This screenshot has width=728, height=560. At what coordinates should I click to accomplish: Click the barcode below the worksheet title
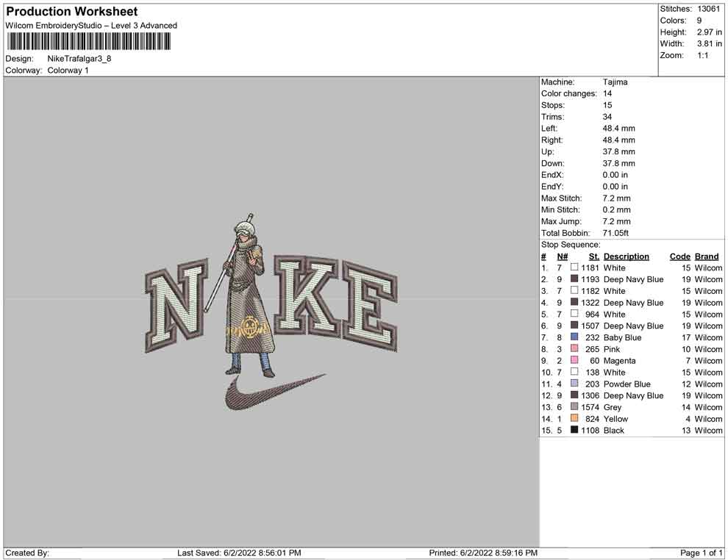point(88,41)
